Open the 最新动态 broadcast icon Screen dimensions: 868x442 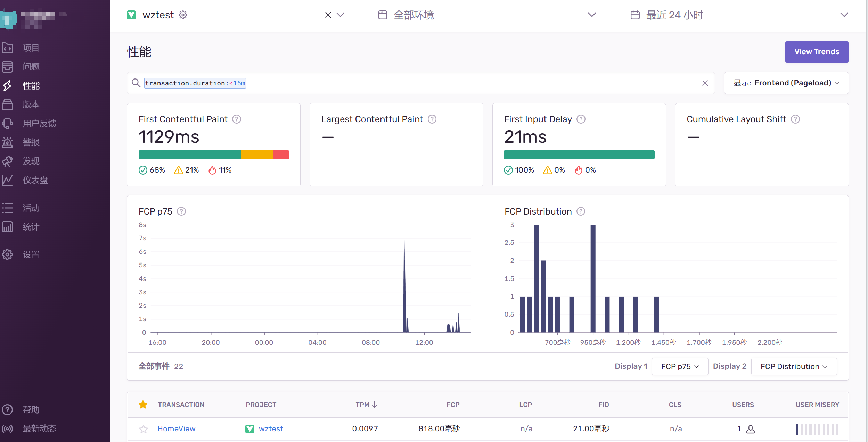click(7, 428)
